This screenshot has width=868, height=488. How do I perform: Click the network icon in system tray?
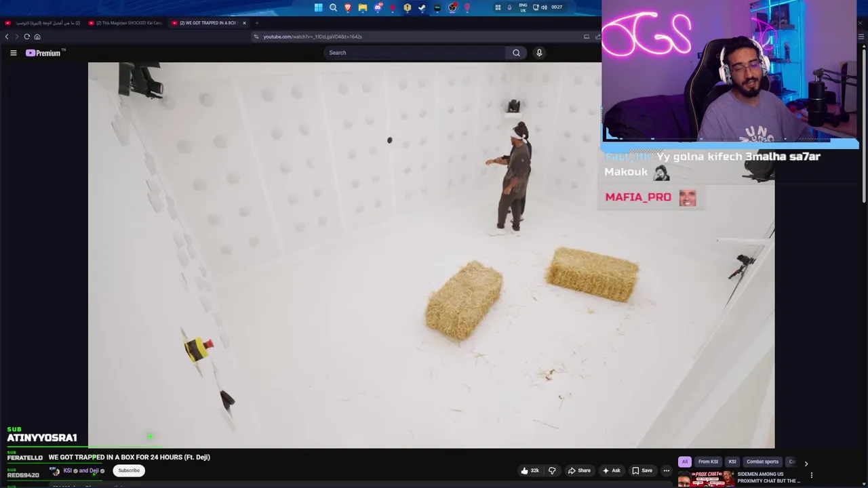point(536,7)
